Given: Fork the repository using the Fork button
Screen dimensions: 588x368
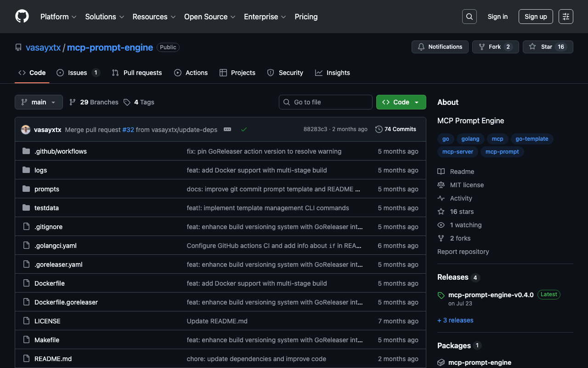Looking at the screenshot, I should click(490, 47).
